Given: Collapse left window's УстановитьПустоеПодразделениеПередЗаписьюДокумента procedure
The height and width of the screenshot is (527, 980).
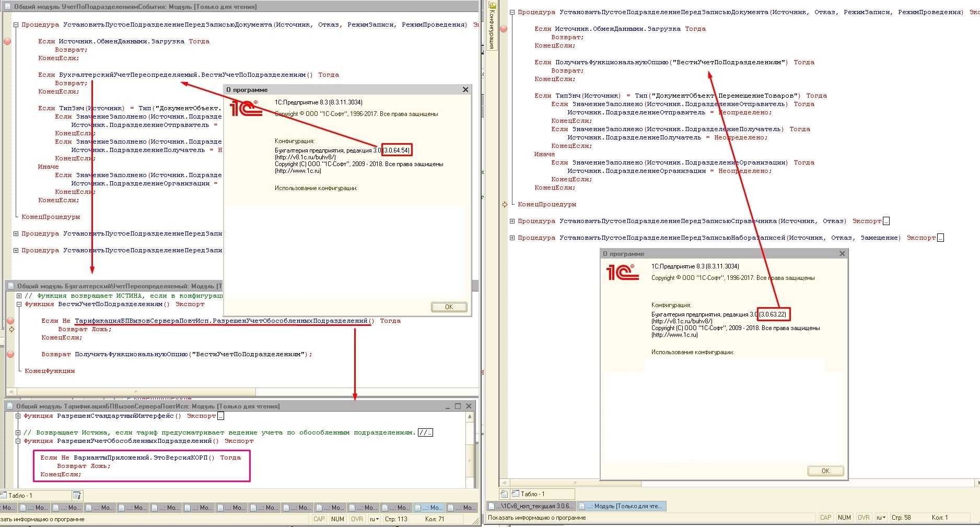Looking at the screenshot, I should (x=16, y=25).
